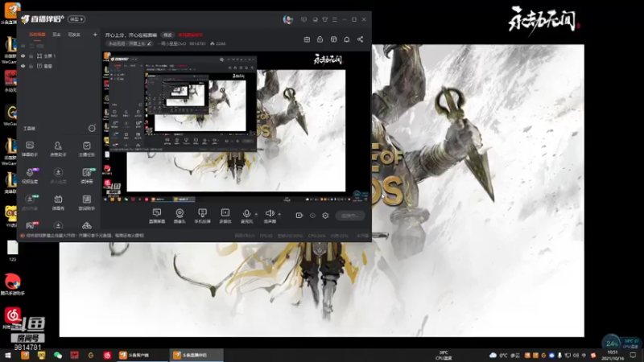644x362 pixels.
Task: Toggle visibility of the third source row
Action: [x=23, y=66]
